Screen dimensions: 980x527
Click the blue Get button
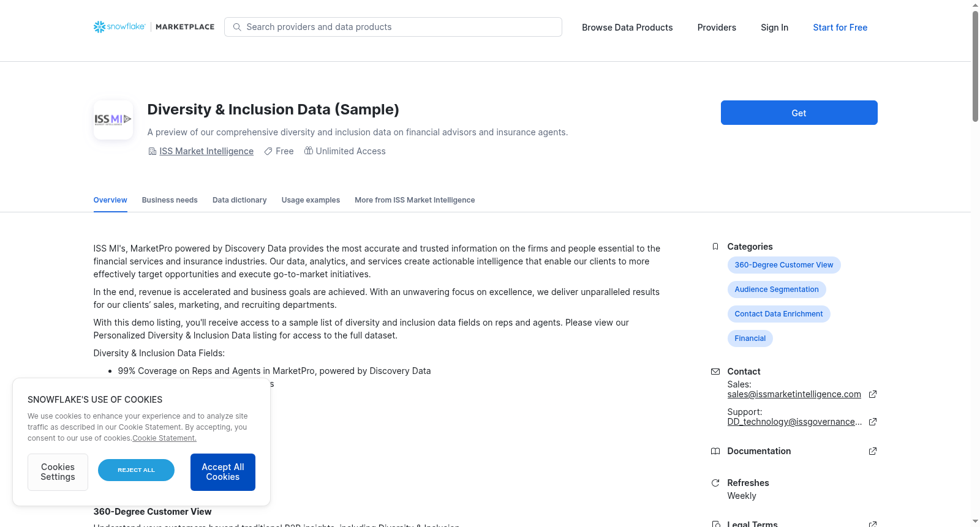click(799, 113)
